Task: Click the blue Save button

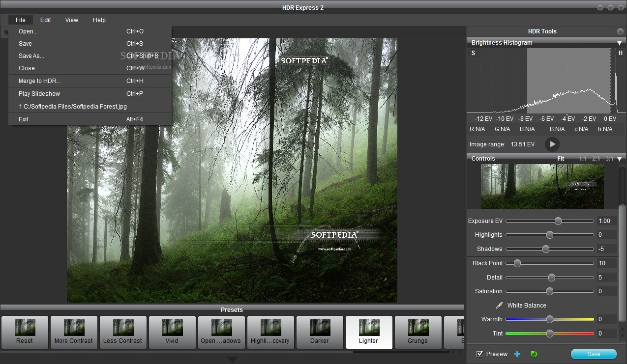Action: (594, 354)
